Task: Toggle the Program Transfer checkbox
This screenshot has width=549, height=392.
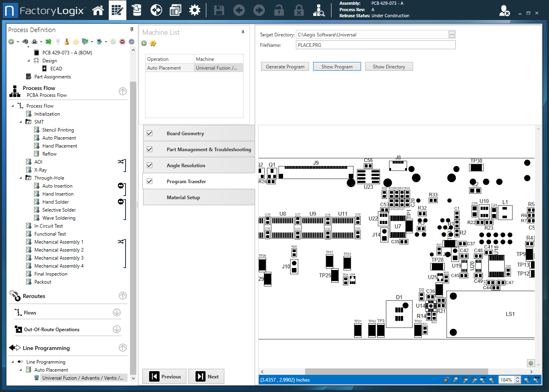Action: (150, 181)
